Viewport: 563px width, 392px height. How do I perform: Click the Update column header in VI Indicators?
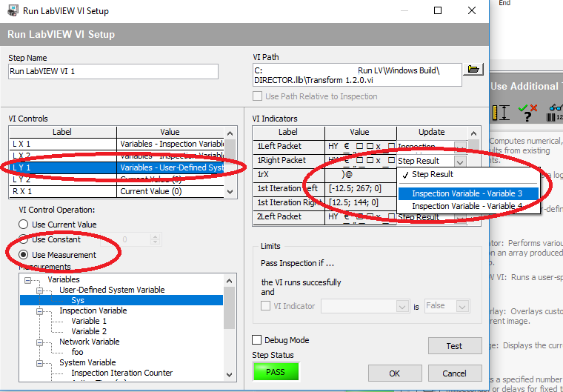(x=432, y=132)
